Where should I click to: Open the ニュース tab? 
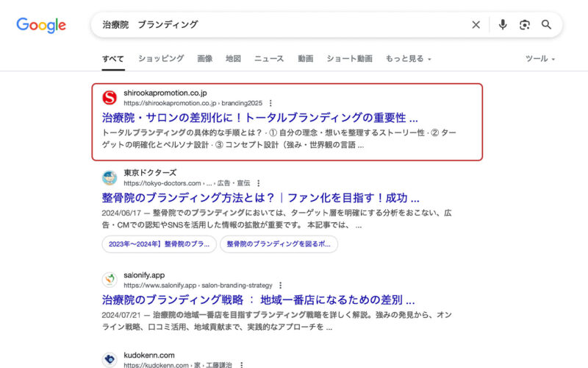tap(269, 59)
